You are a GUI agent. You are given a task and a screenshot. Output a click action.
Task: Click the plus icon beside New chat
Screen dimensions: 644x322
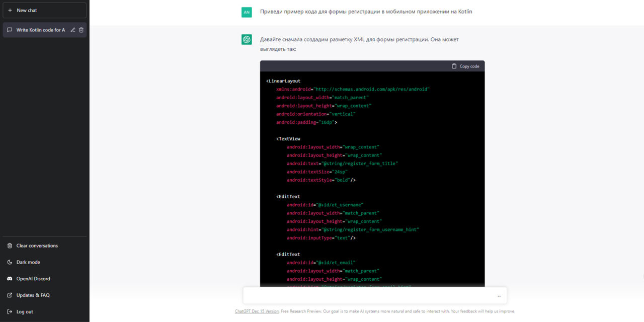point(10,10)
